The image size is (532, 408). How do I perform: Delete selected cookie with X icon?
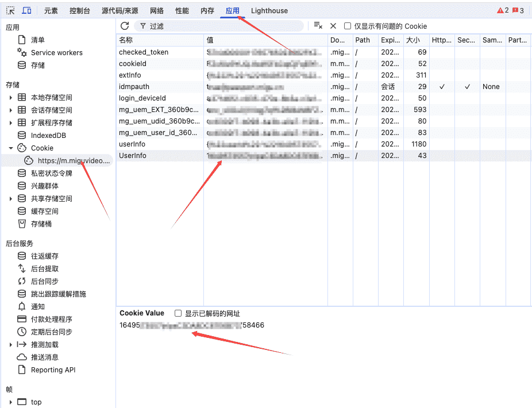[333, 26]
